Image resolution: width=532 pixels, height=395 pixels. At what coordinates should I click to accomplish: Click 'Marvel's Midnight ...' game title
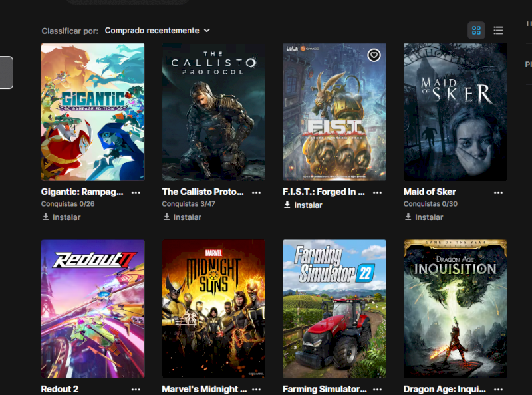[x=204, y=389]
